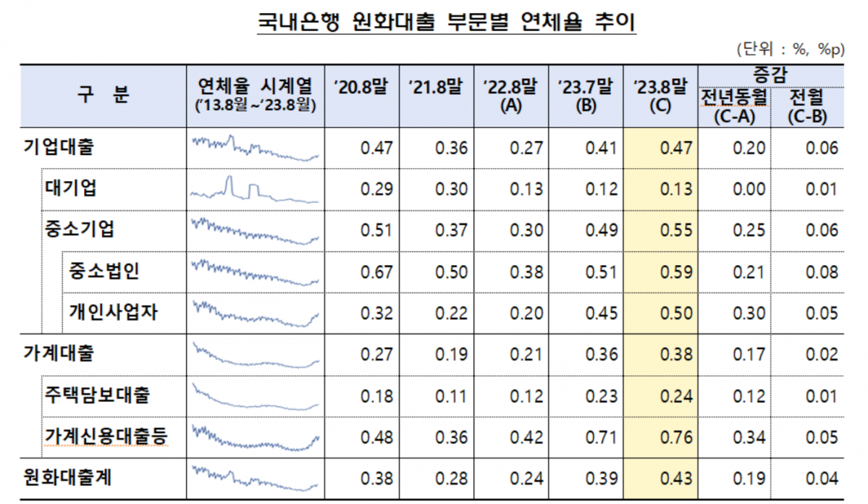This screenshot has height=504, width=868.
Task: Click the 대기업 delinquency sparkline
Action: 256,190
